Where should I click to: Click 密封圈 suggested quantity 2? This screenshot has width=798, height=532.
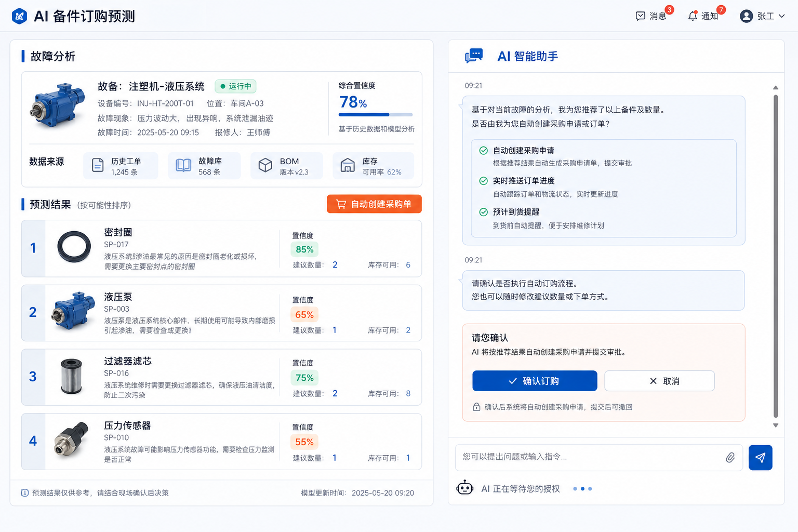click(x=335, y=265)
